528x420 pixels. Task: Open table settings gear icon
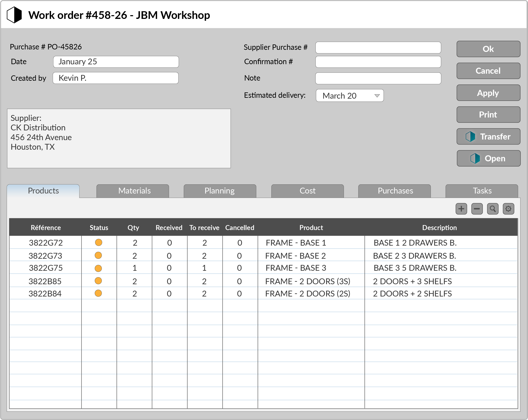point(508,209)
